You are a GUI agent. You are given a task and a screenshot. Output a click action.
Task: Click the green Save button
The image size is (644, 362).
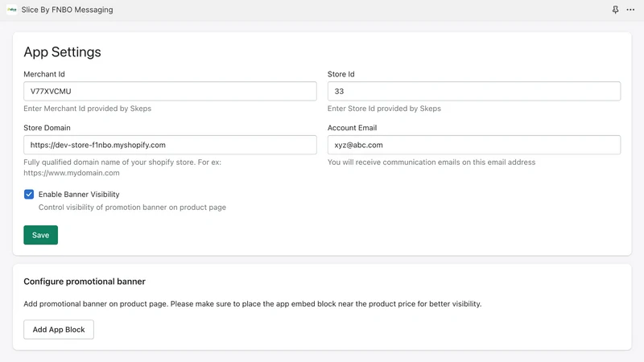coord(41,235)
